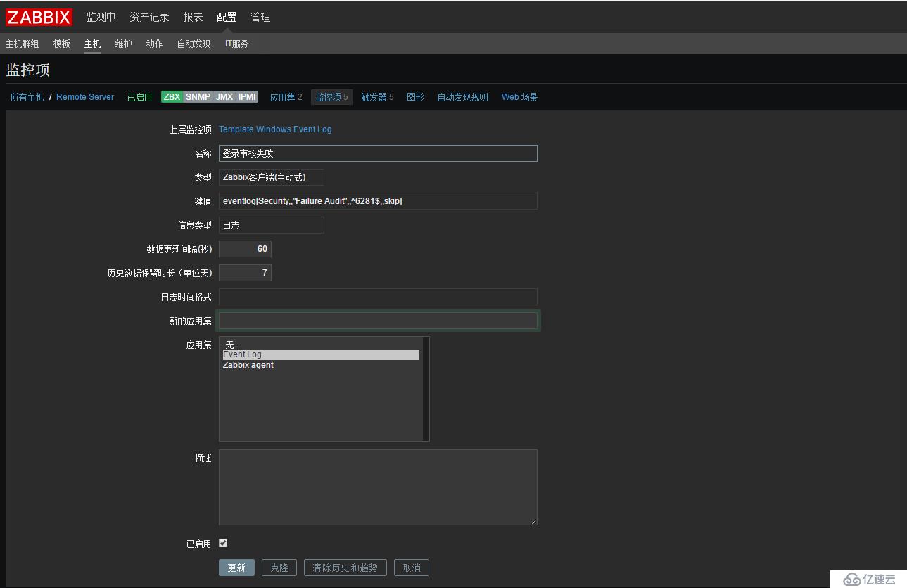Click the ZBX availability badge
Image resolution: width=907 pixels, height=588 pixels.
(172, 97)
